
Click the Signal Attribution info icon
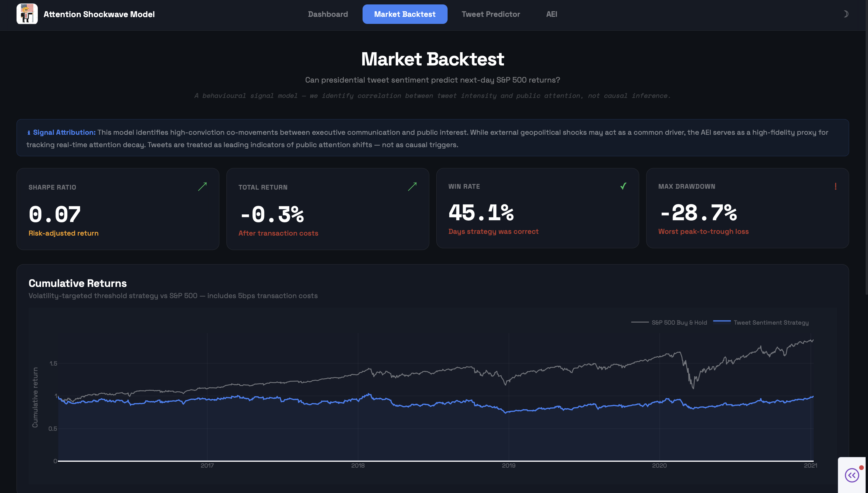pos(29,133)
